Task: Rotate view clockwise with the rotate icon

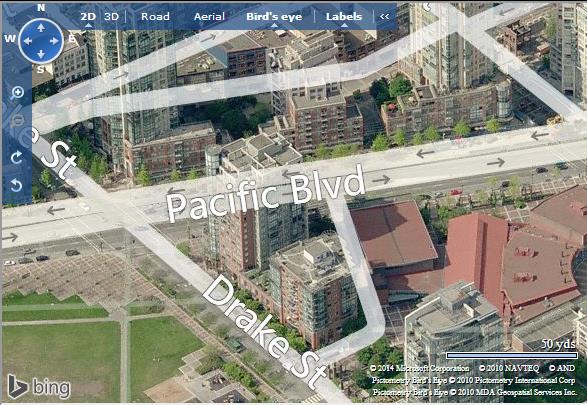Action: click(x=16, y=158)
